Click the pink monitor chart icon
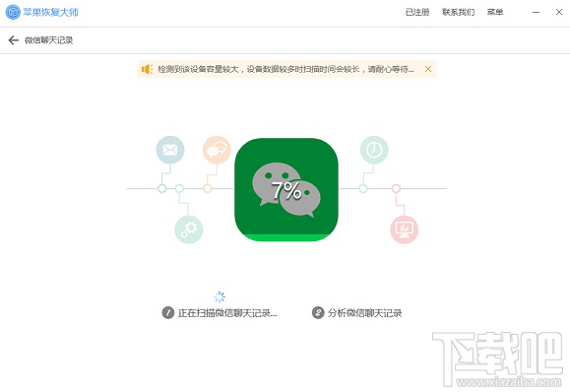570x392 pixels. click(x=405, y=229)
